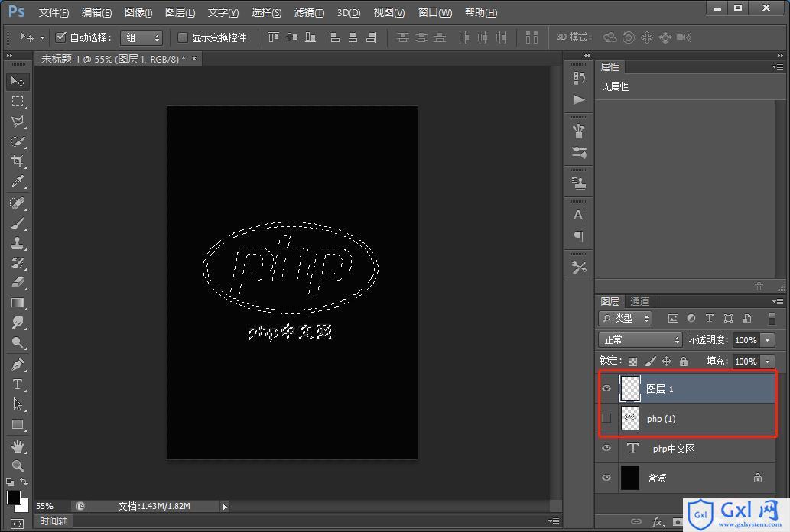Toggle lock position for layer
Image resolution: width=790 pixels, height=532 pixels.
coord(667,362)
